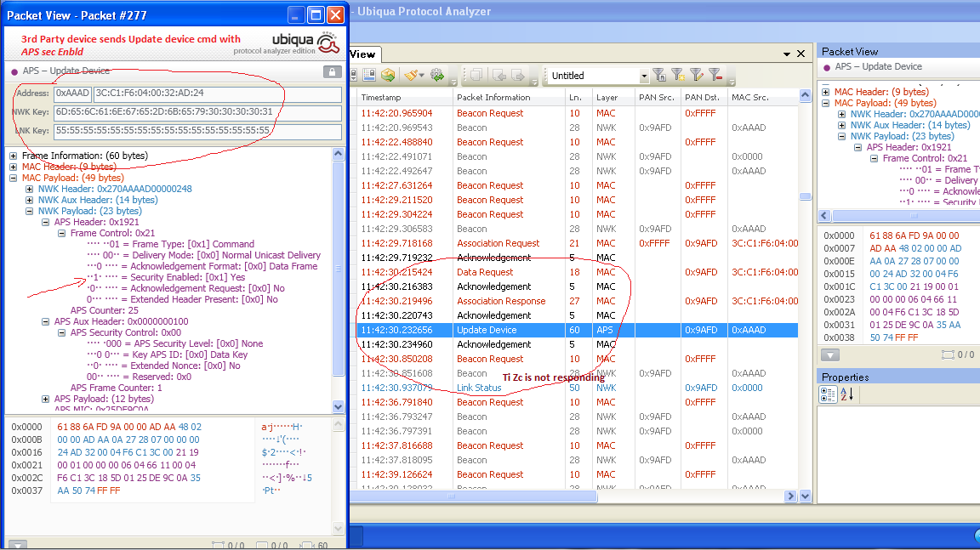Open the Untitled filter dropdown
The image size is (980, 550).
644,77
